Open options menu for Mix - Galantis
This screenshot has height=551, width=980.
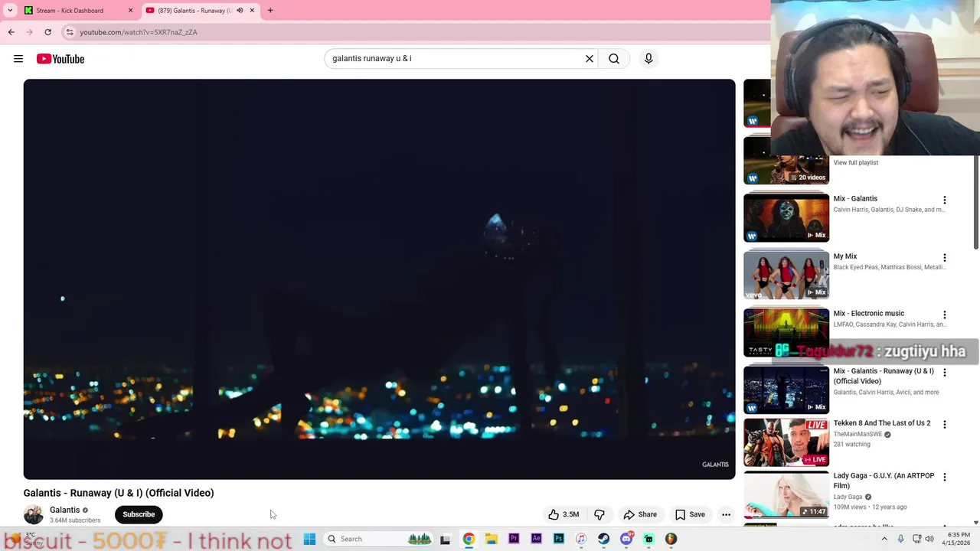click(944, 200)
